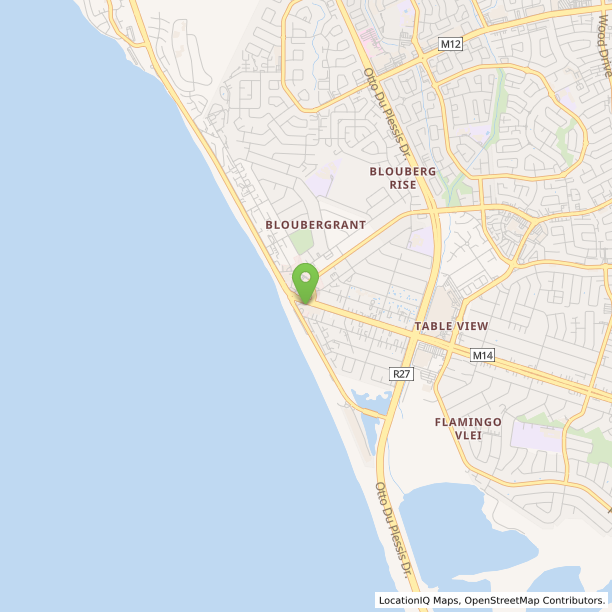612x612 pixels.
Task: Click the small coastal vlei near R27
Action: 370,416
